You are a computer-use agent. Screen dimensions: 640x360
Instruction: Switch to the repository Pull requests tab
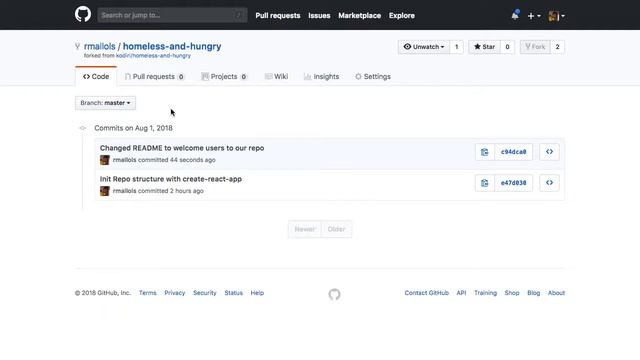coord(154,77)
